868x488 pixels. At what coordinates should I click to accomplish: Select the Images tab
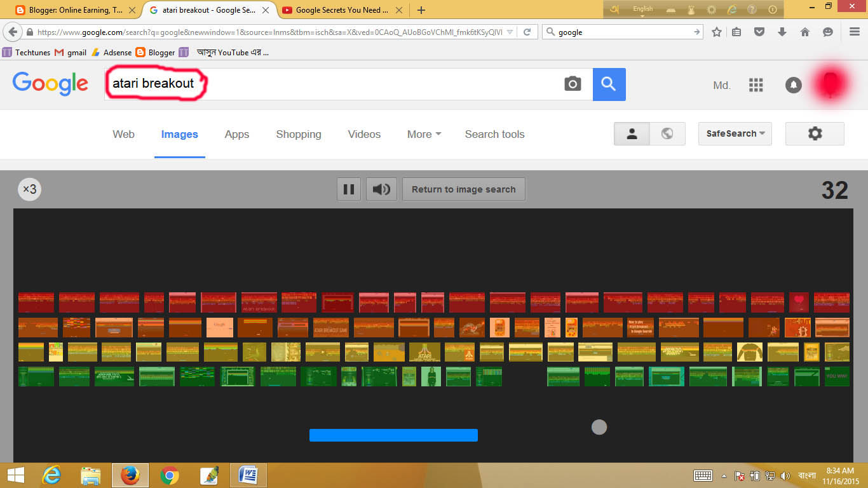click(x=179, y=134)
